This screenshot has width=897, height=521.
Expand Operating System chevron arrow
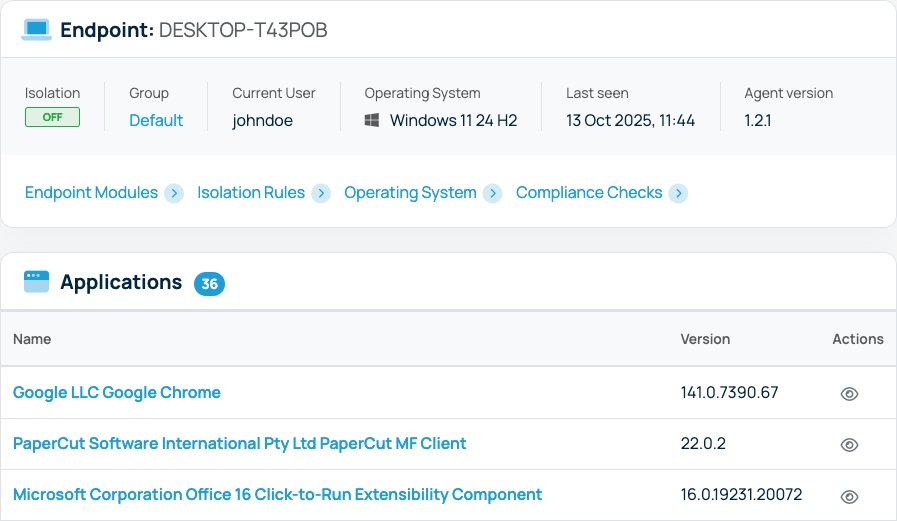[x=493, y=193]
